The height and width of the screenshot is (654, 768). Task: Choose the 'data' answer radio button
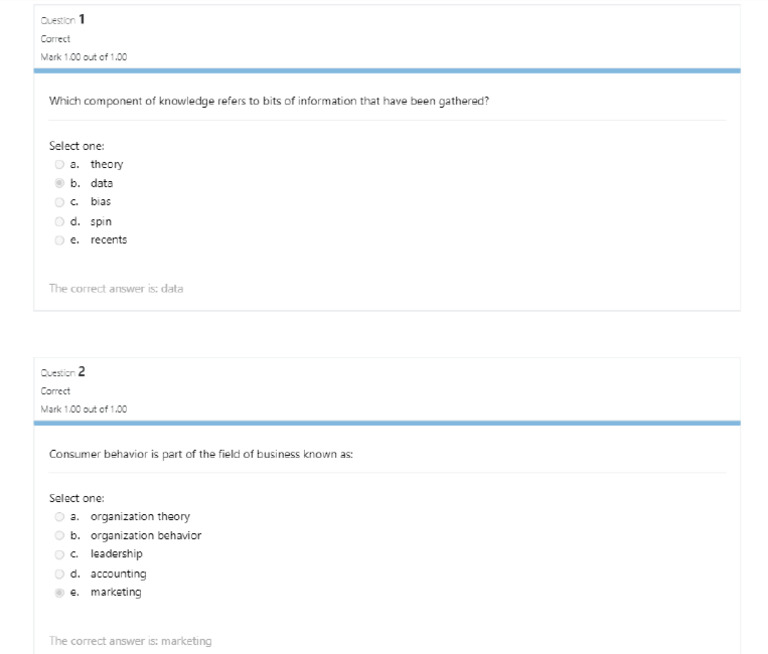(x=60, y=183)
